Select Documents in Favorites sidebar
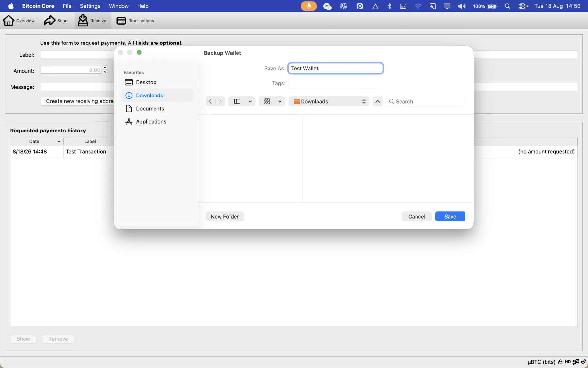 [157, 109]
